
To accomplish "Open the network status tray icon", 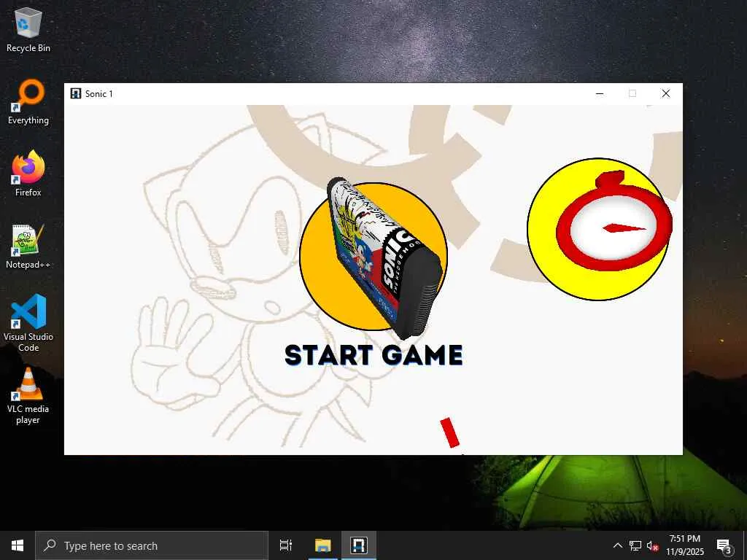I will 635,545.
